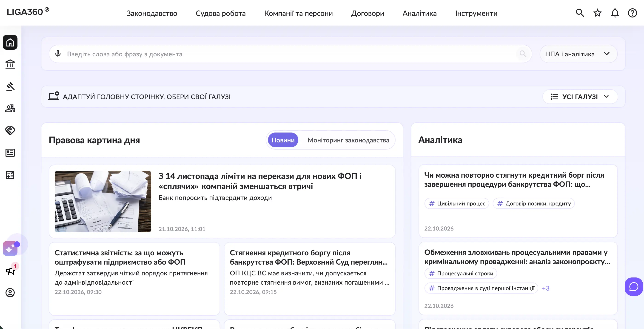Select Провадження в суді першої інстанції tag
This screenshot has height=329, width=644.
click(x=481, y=288)
